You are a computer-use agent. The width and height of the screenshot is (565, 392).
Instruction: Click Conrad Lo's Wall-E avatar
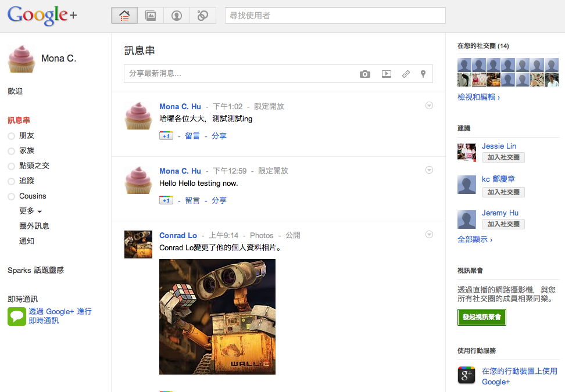click(138, 244)
